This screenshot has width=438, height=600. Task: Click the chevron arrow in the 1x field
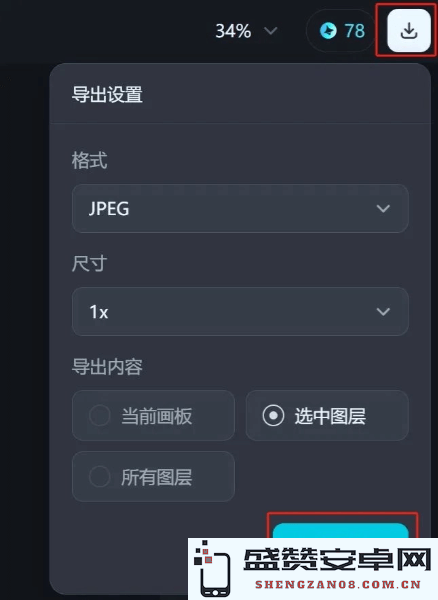383,311
